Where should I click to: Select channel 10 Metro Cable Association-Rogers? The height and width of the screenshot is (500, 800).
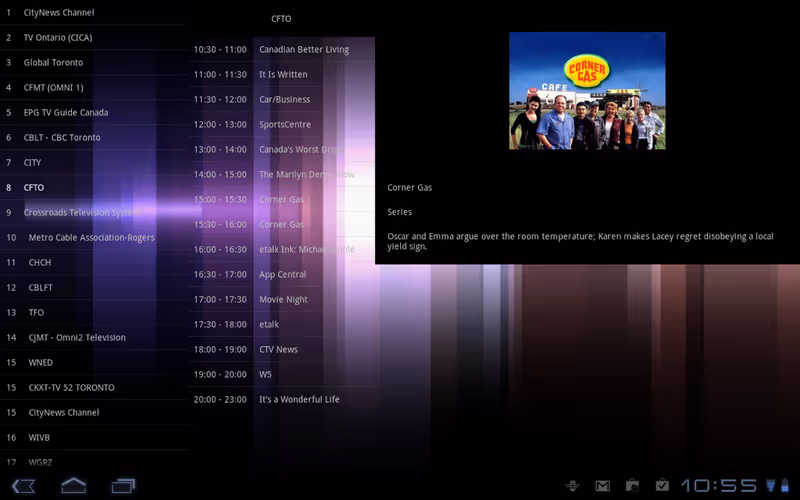[94, 238]
